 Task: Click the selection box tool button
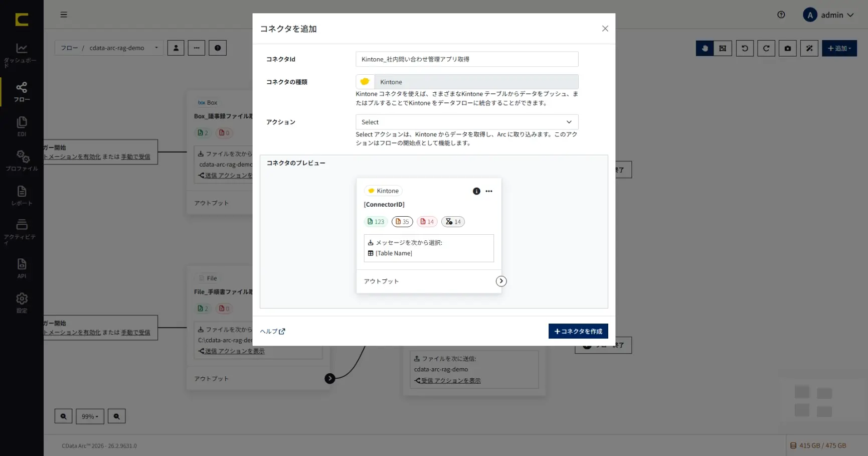(723, 48)
